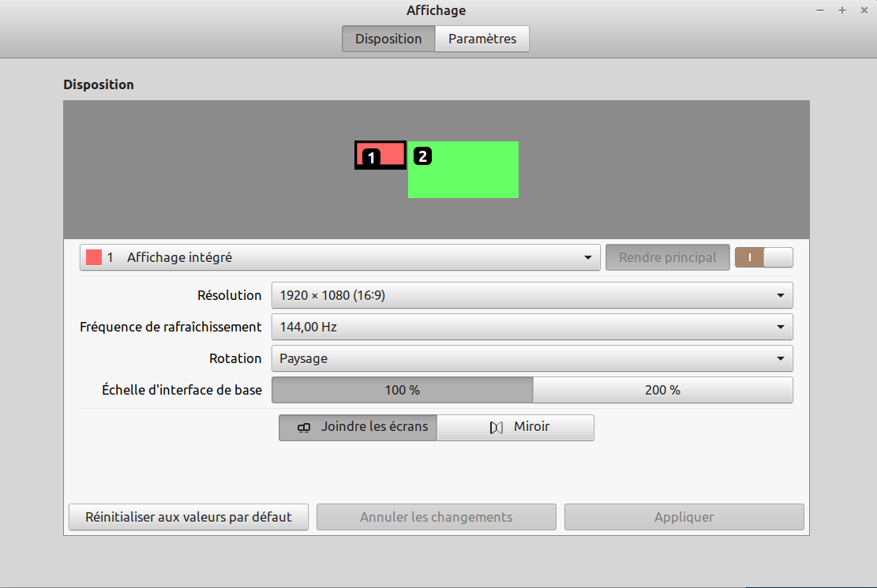Switch to the Paramètres tab
This screenshot has height=588, width=877.
pyautogui.click(x=482, y=39)
